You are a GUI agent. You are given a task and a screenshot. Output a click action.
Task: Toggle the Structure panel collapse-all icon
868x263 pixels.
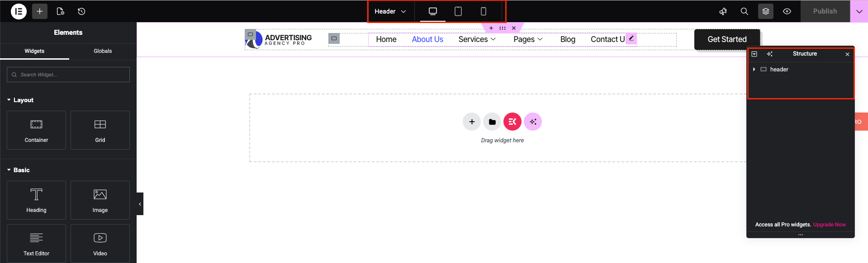tap(754, 54)
